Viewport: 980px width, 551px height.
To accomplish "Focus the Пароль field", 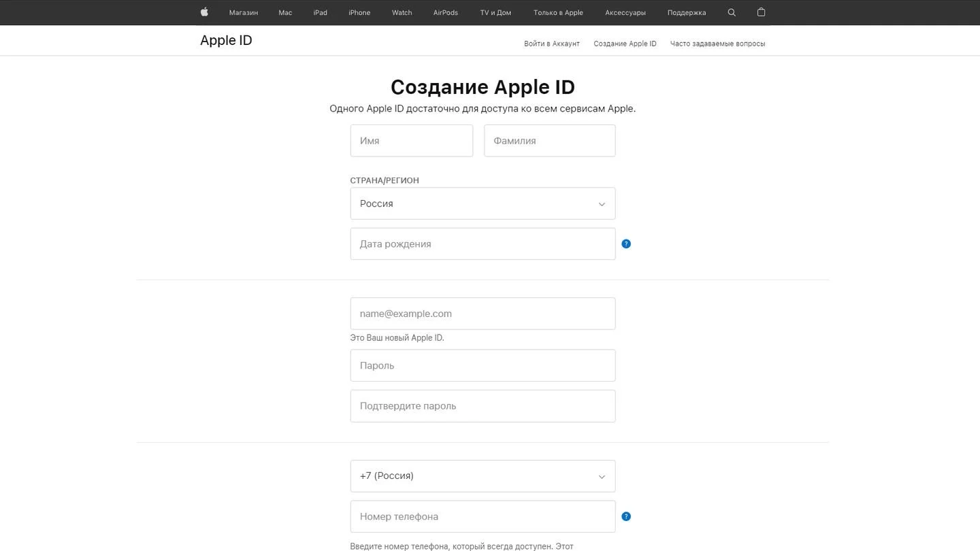I will pos(483,365).
